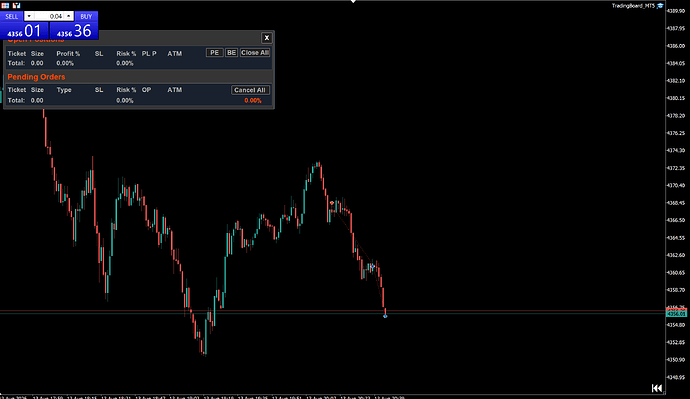Image resolution: width=690 pixels, height=399 pixels.
Task: Sell at the 4356.01 bid price tile
Action: point(24,31)
